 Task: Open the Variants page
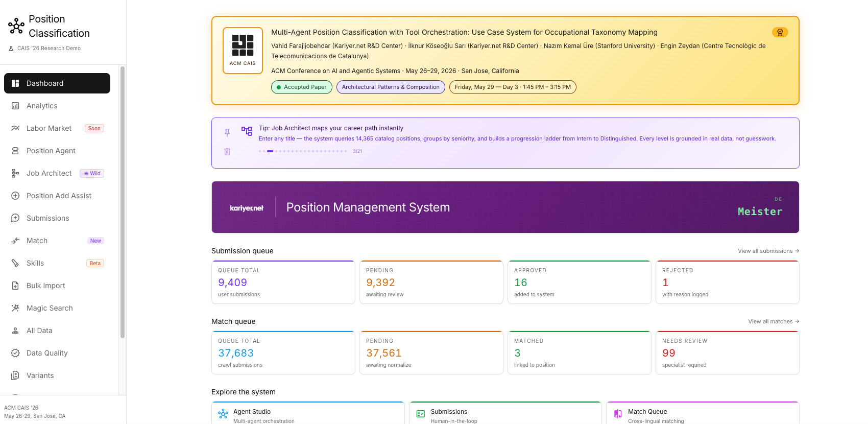click(x=57, y=375)
